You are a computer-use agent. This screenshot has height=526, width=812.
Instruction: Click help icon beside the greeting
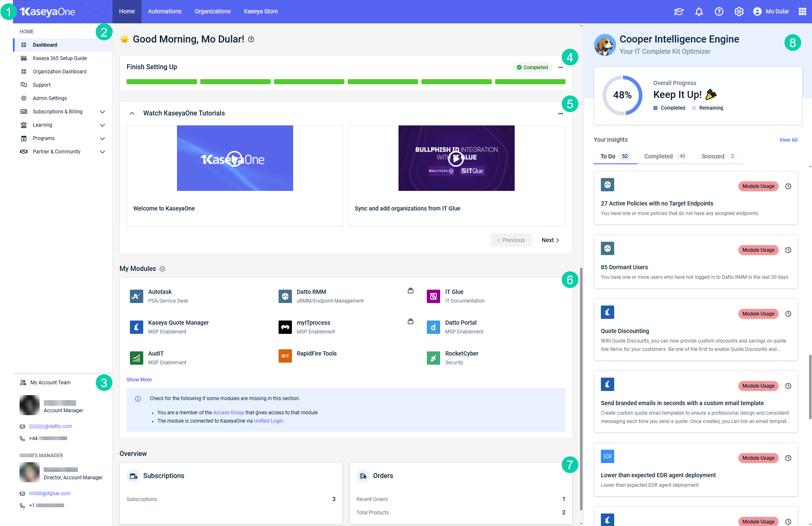[251, 40]
